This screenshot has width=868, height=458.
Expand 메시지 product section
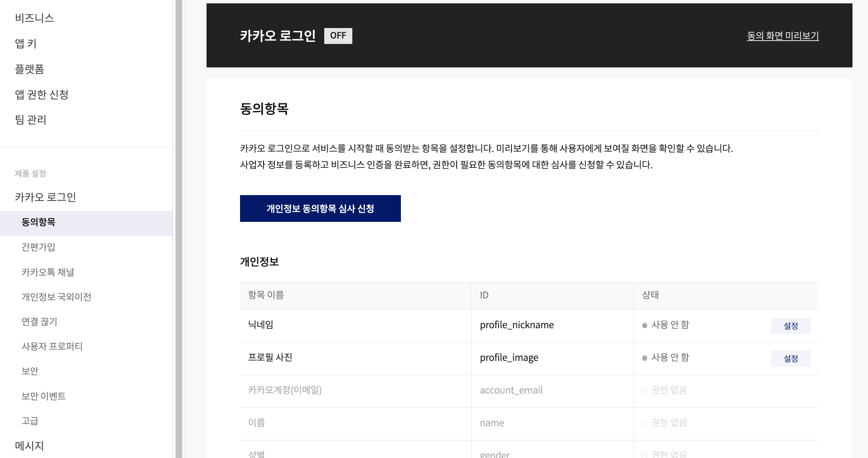point(29,446)
